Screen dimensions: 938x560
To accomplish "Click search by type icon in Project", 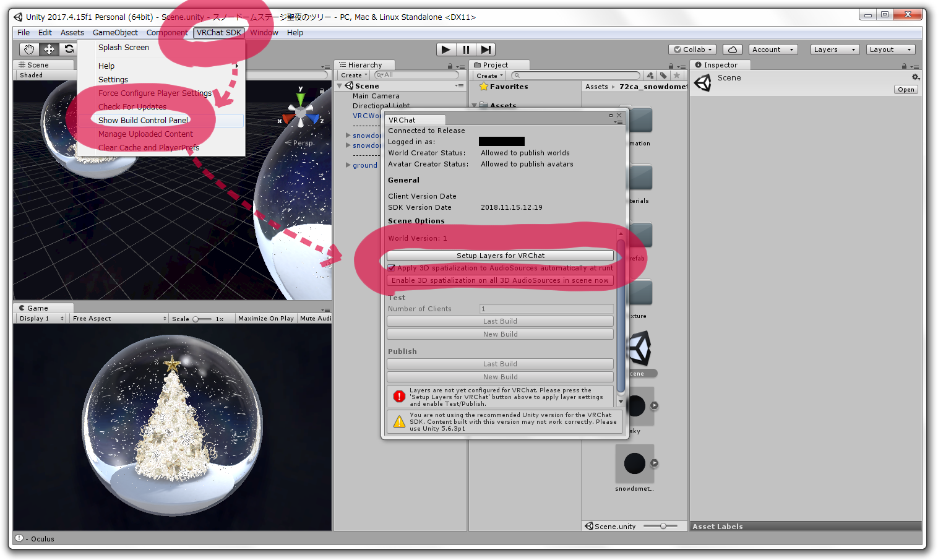I will pyautogui.click(x=650, y=75).
